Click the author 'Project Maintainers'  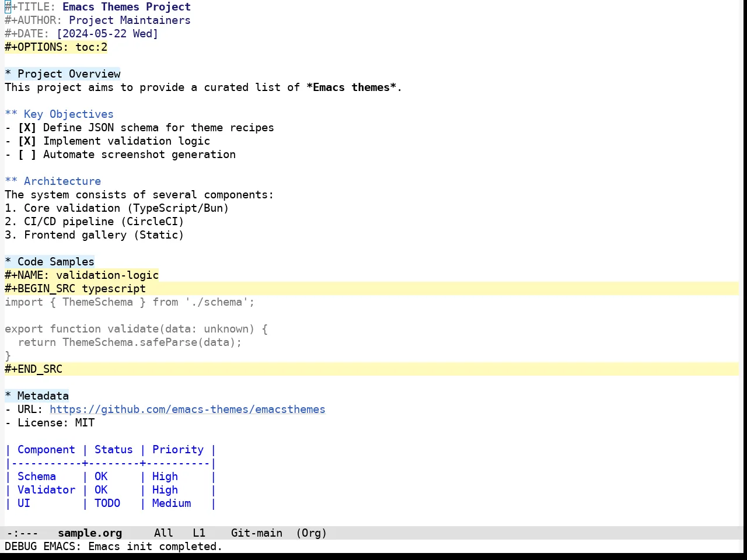(130, 20)
